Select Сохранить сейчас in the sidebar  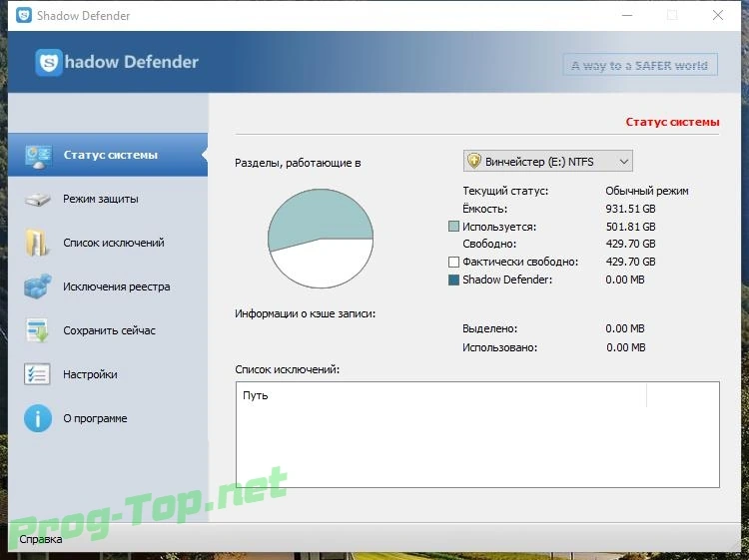(108, 330)
